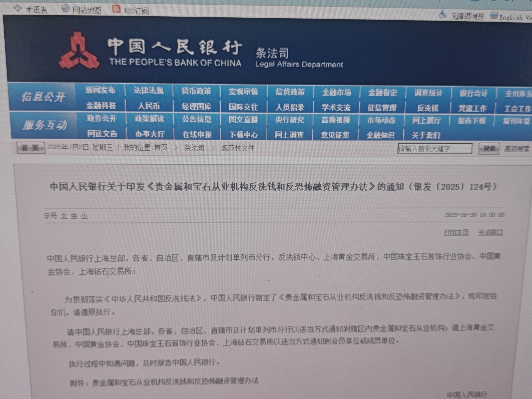This screenshot has width=532, height=399.
Task: Open 市场动态 menu item
Action: coord(381,120)
